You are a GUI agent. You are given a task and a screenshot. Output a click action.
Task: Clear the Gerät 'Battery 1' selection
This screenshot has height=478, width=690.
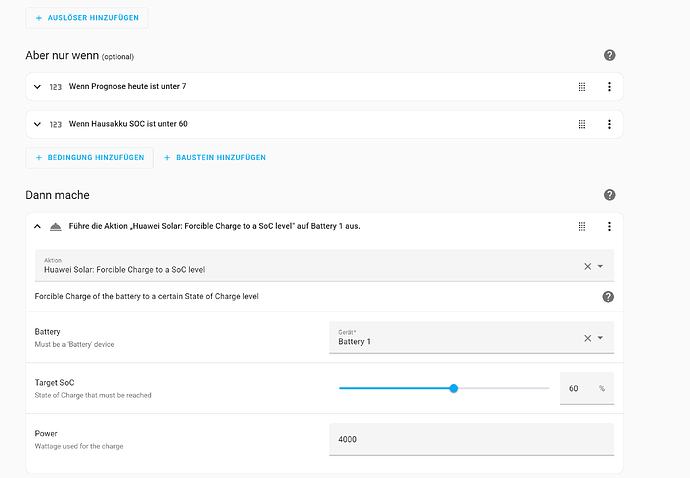pyautogui.click(x=587, y=338)
